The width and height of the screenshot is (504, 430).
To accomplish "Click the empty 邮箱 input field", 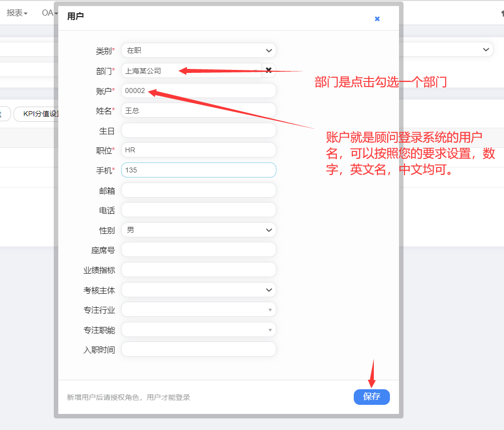I will 198,191.
